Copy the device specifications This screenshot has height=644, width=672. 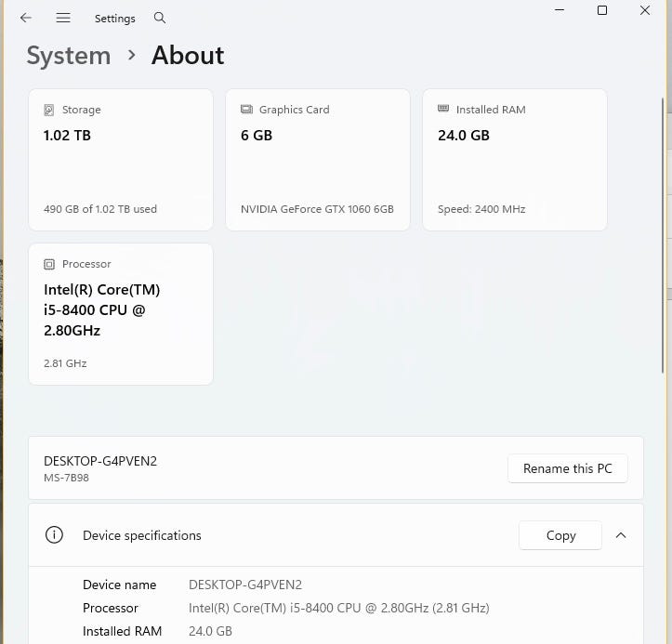pyautogui.click(x=560, y=535)
